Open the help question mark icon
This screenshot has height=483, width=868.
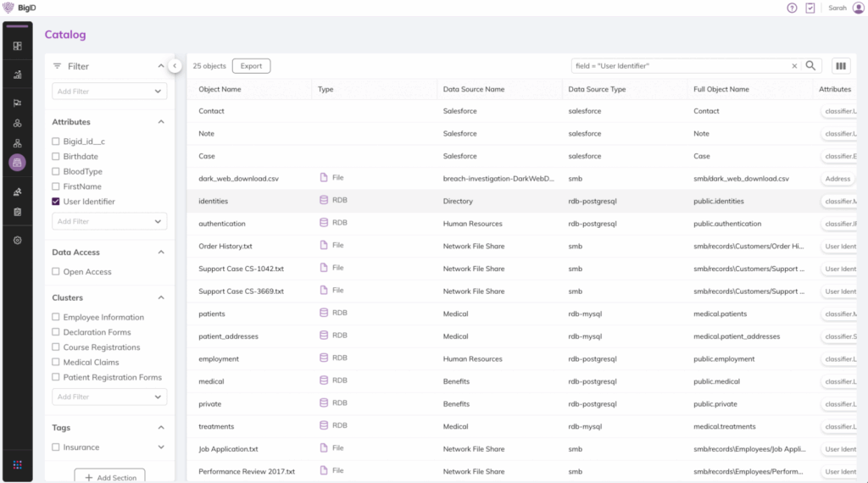click(792, 8)
